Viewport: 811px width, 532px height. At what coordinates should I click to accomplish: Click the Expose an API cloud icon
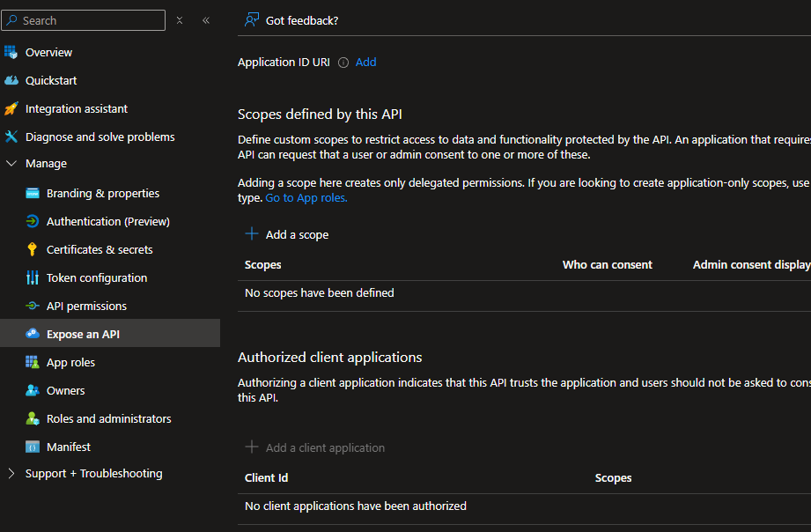tap(32, 334)
